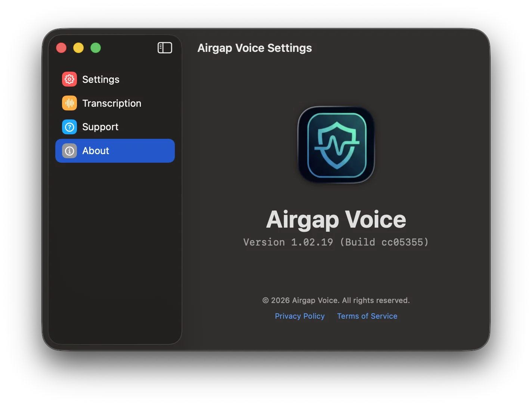
Task: Go to the Support section
Action: (100, 127)
